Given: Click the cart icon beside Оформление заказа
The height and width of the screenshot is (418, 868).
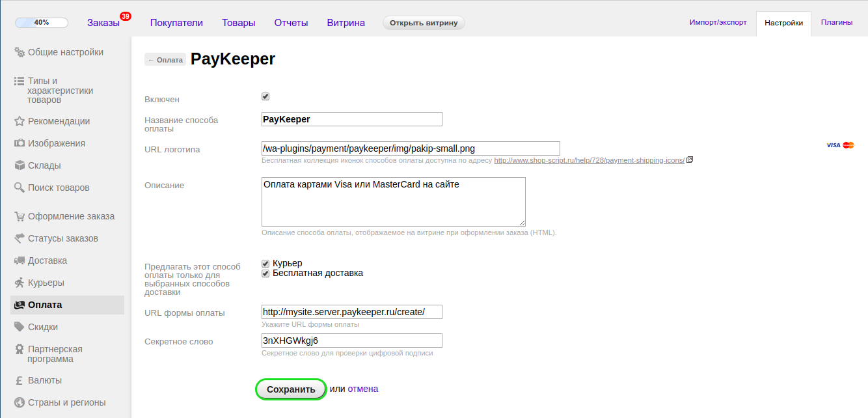Looking at the screenshot, I should pos(20,217).
